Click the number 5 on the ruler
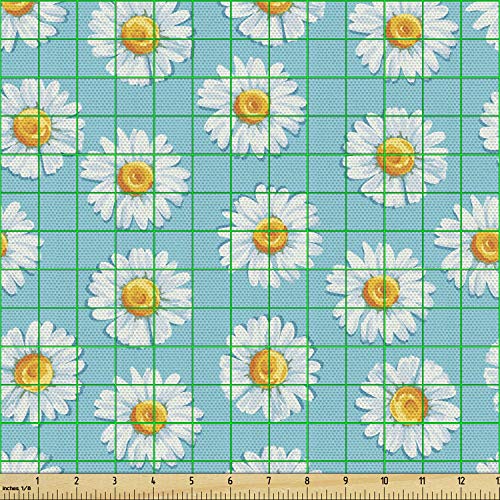The height and width of the screenshot is (500, 500). [x=192, y=480]
